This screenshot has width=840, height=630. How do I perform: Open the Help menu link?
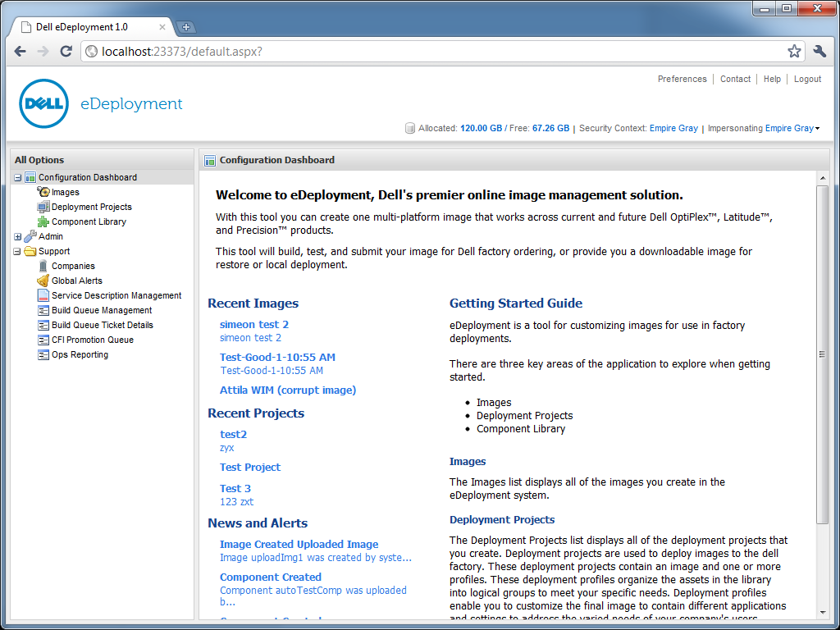click(x=772, y=79)
